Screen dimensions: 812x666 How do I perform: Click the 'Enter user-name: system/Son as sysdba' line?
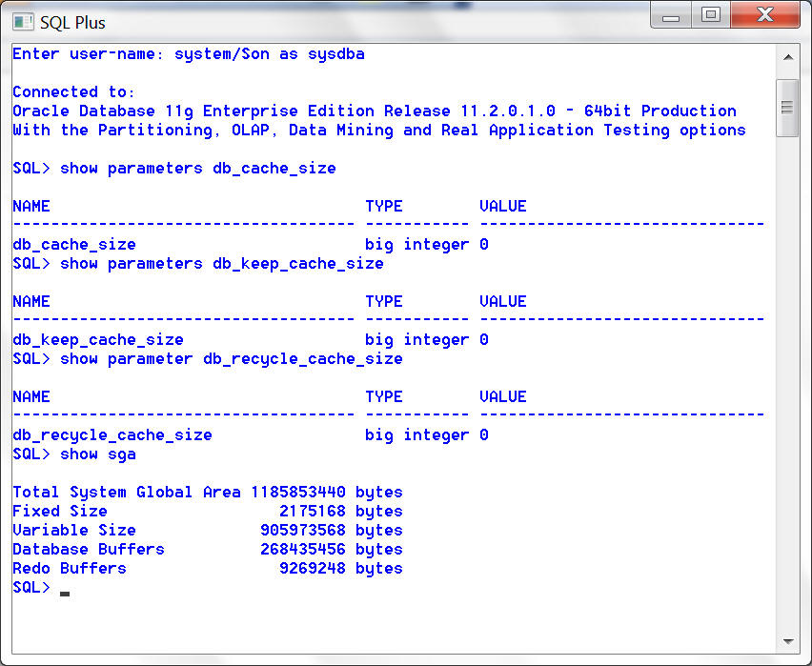(x=189, y=54)
